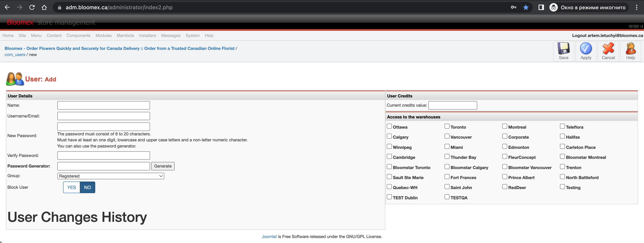Open the browser three-dot menu

[636, 8]
